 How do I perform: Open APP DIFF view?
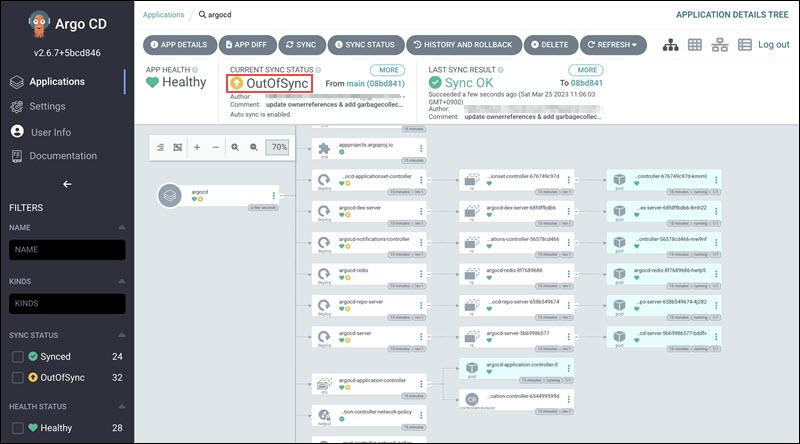247,45
